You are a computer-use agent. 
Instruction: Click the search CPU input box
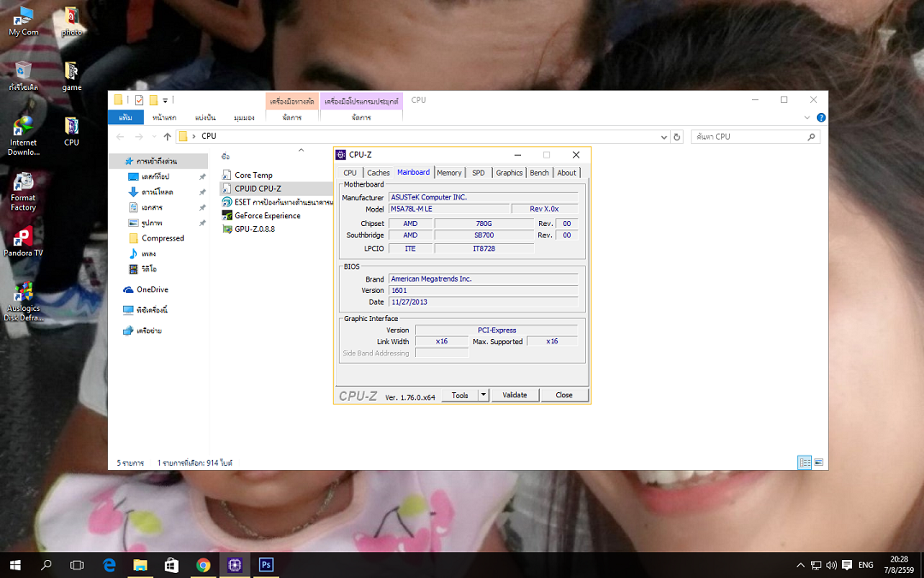749,136
